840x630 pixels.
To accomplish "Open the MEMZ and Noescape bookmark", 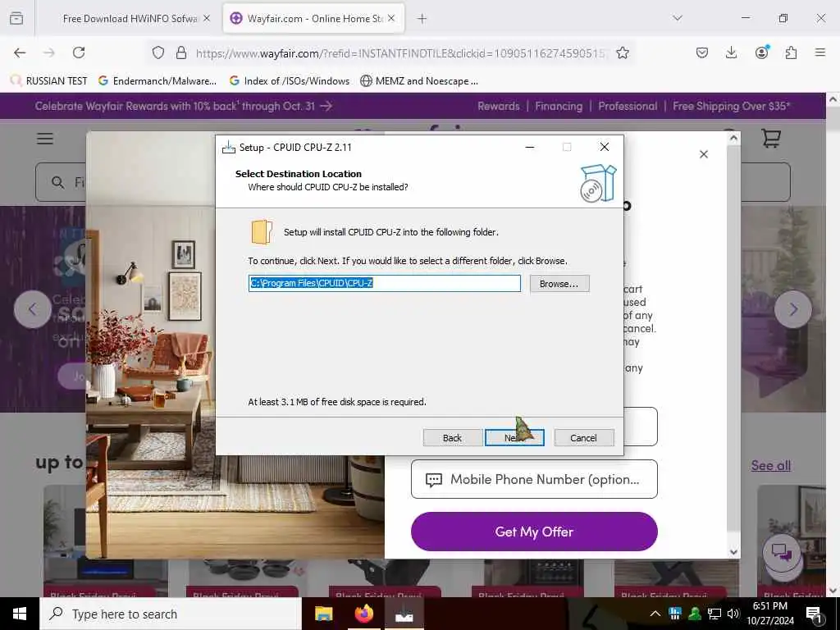I will (419, 81).
